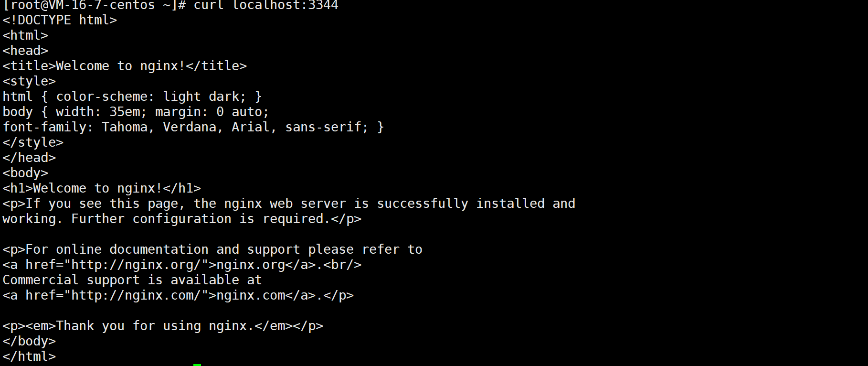Screen dimensions: 868x366
Task: Click the 'For online documentation' line
Action: (x=212, y=249)
